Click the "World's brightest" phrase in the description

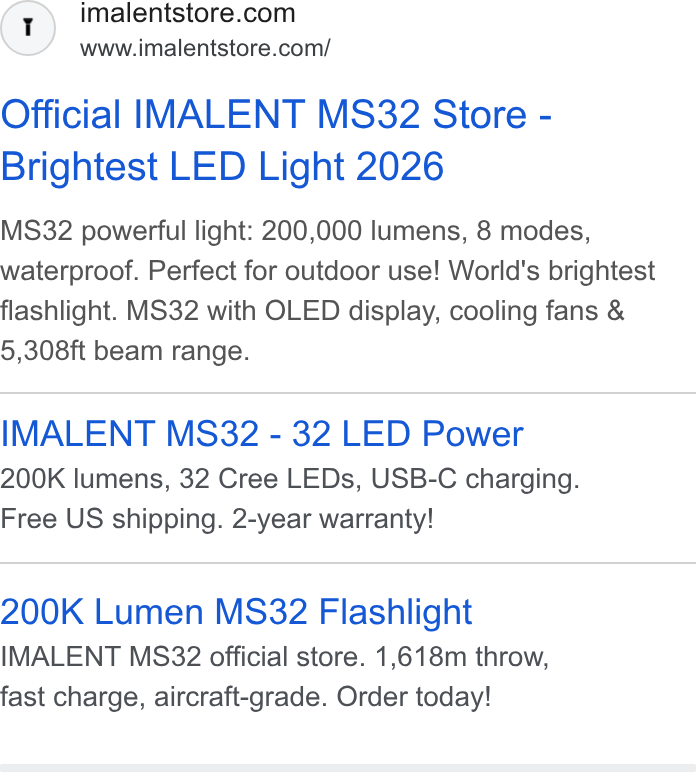552,270
